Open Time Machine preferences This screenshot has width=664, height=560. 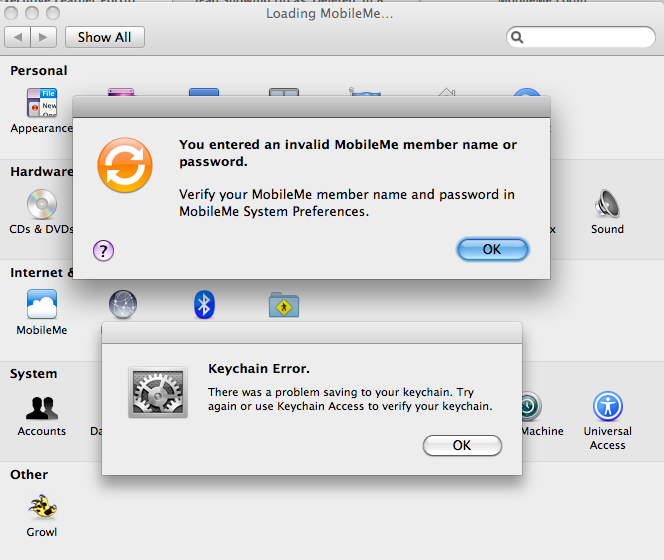coord(531,407)
